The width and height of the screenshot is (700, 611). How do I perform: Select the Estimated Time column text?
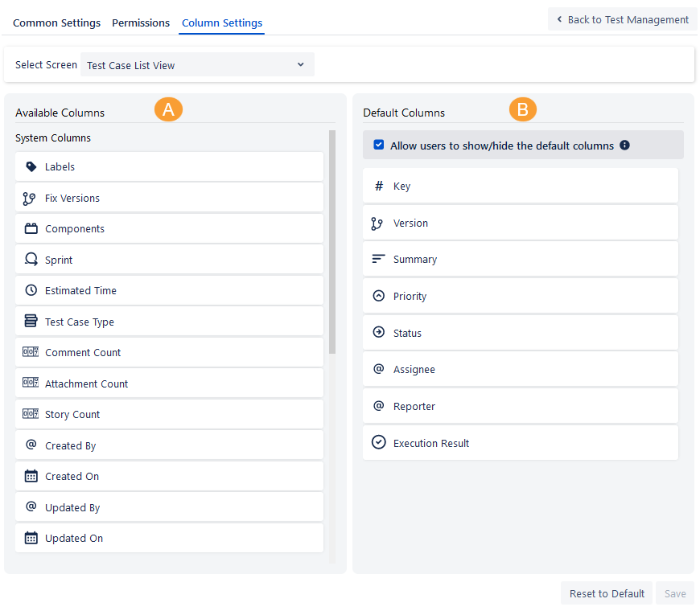click(80, 291)
